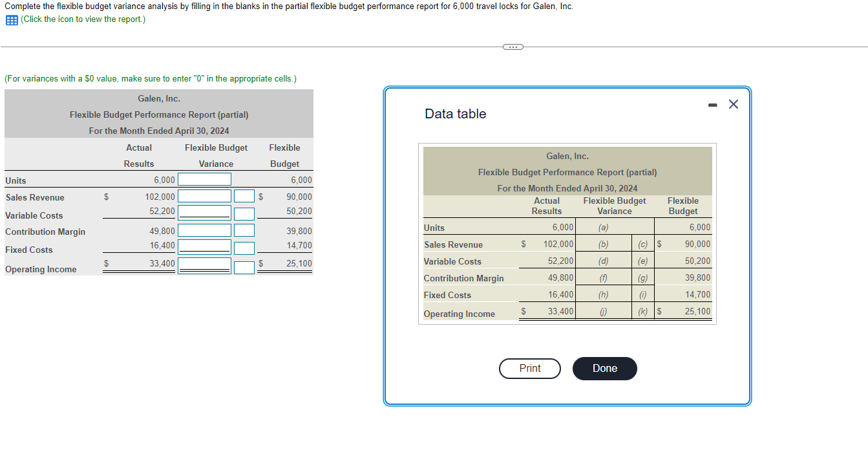868x476 pixels.
Task: Select the Sales Revenue variance amount input
Action: pyautogui.click(x=204, y=196)
